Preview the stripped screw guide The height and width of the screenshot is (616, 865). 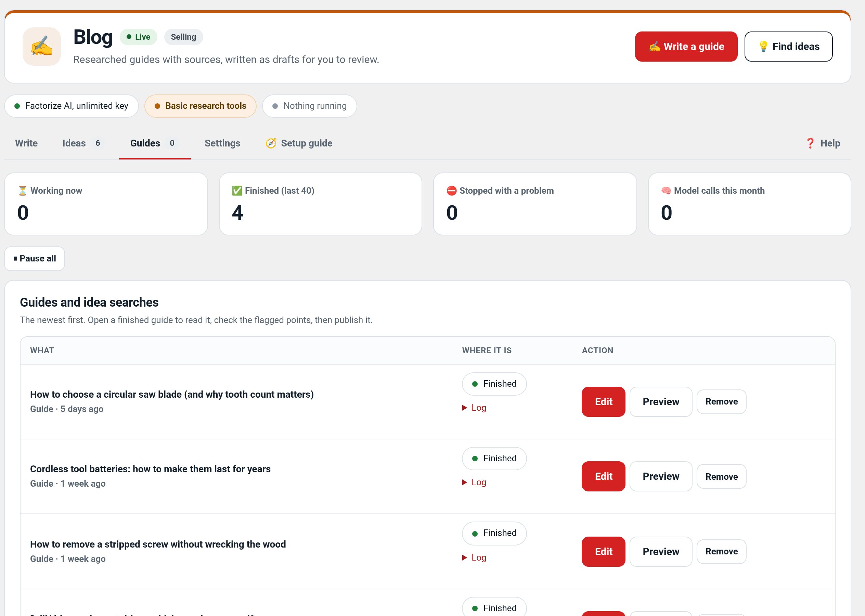pyautogui.click(x=661, y=552)
